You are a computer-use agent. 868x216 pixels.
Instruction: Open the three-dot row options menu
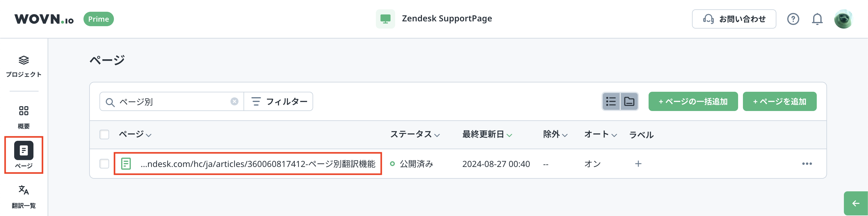tap(807, 164)
